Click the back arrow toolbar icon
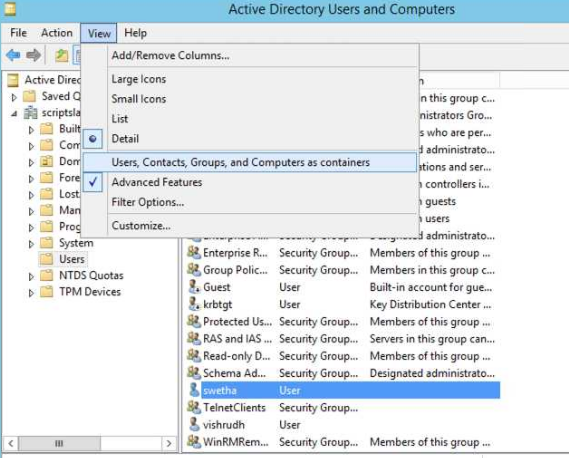 coord(13,55)
